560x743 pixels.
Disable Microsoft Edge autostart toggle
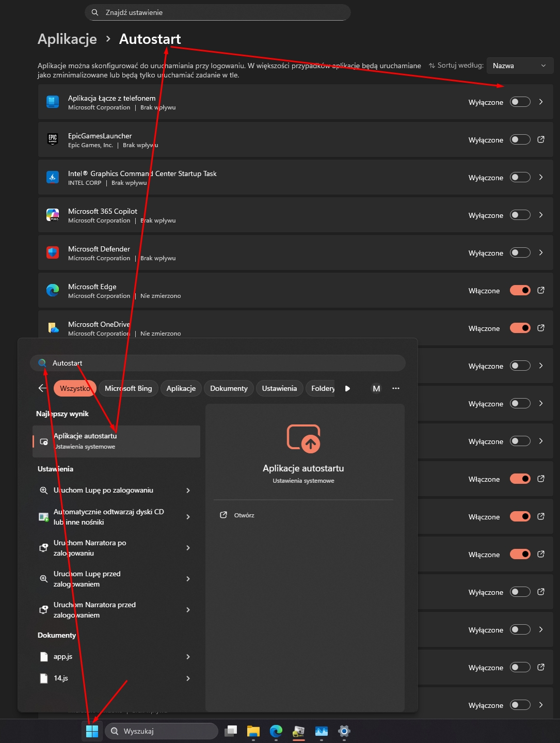click(x=520, y=290)
